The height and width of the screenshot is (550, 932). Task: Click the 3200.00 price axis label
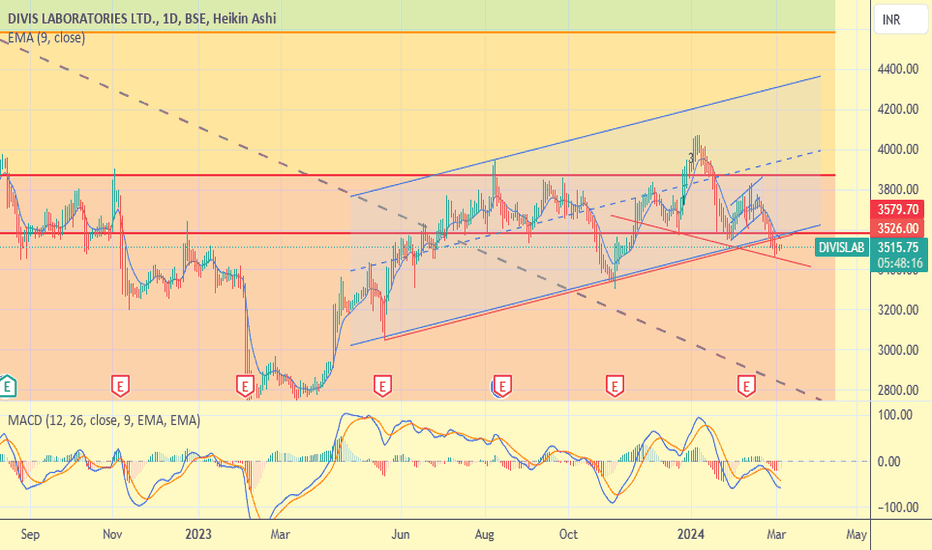click(x=898, y=310)
